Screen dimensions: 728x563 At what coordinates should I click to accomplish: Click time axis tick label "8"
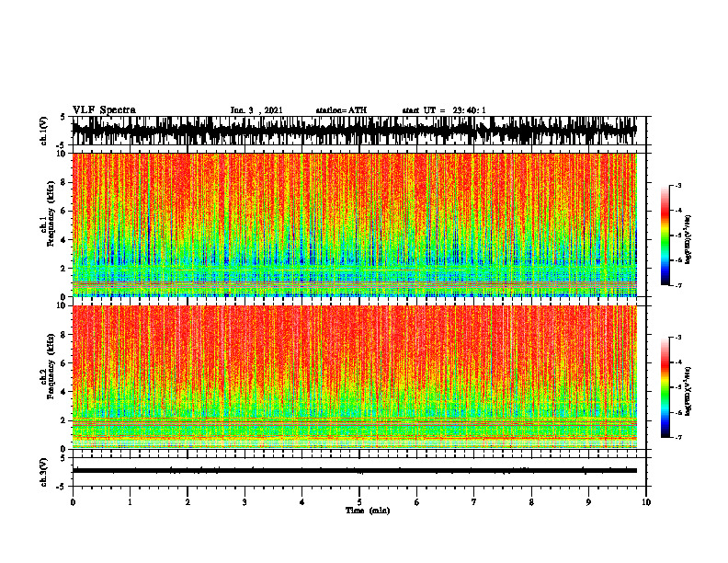531,502
